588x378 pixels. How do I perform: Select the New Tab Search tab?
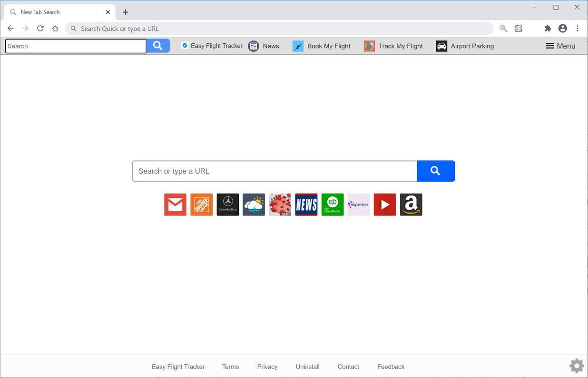59,12
